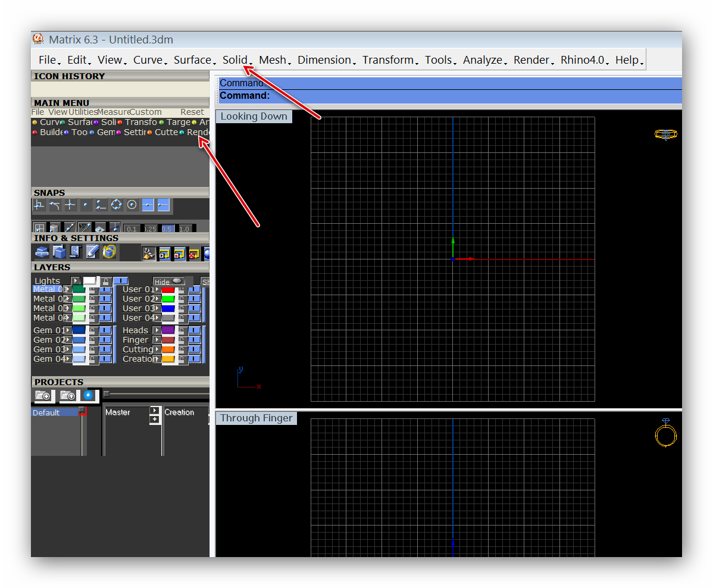Toggle visibility of the Metal 02 layer
This screenshot has width=713, height=588.
pyautogui.click(x=105, y=299)
